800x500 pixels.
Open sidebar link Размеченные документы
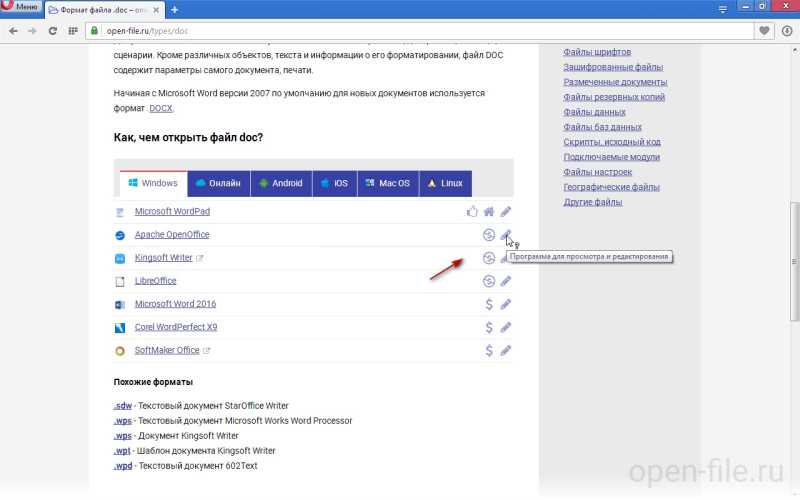615,82
